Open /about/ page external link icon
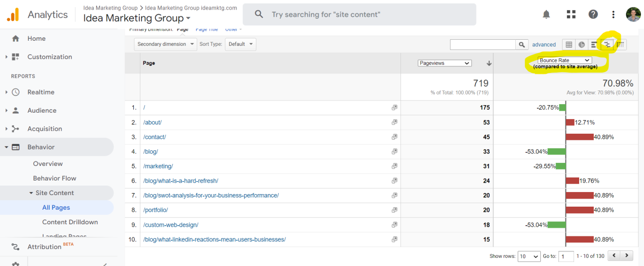The width and height of the screenshot is (644, 266). (394, 122)
